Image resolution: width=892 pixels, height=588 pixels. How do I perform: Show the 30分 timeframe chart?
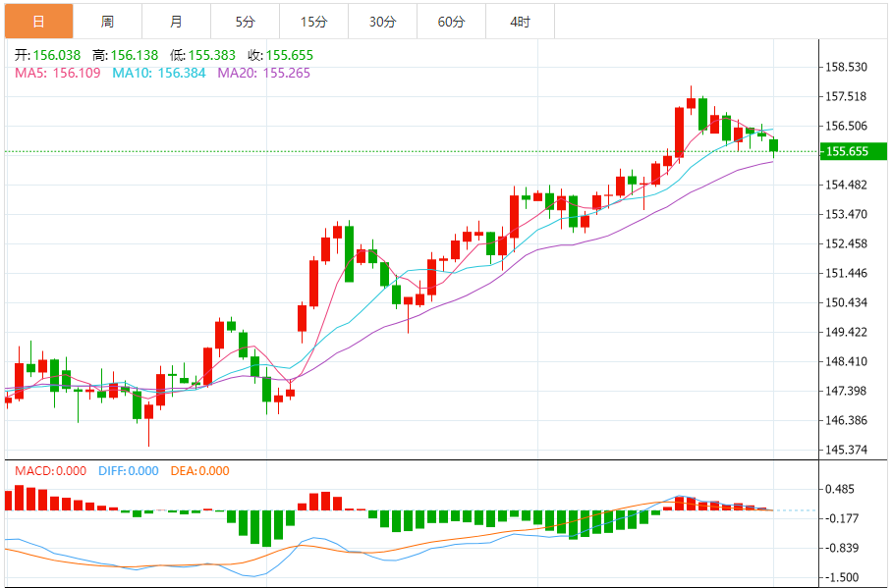point(382,21)
